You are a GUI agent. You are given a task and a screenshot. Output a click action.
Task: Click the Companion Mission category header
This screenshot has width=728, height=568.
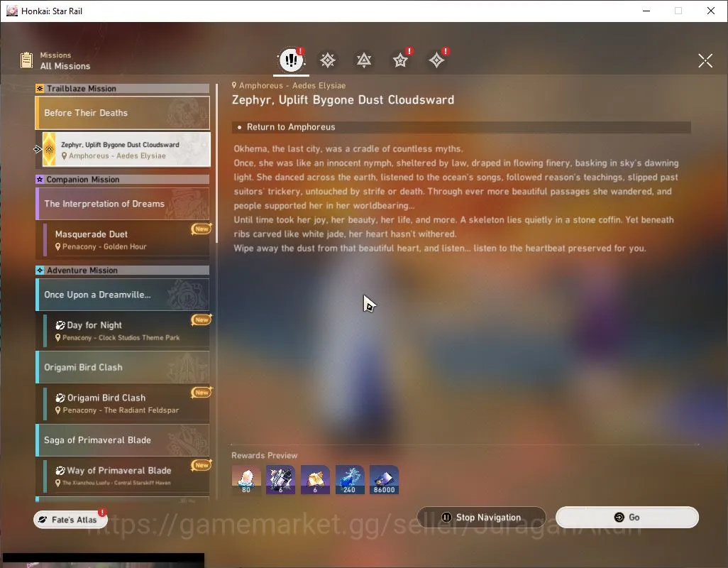123,179
